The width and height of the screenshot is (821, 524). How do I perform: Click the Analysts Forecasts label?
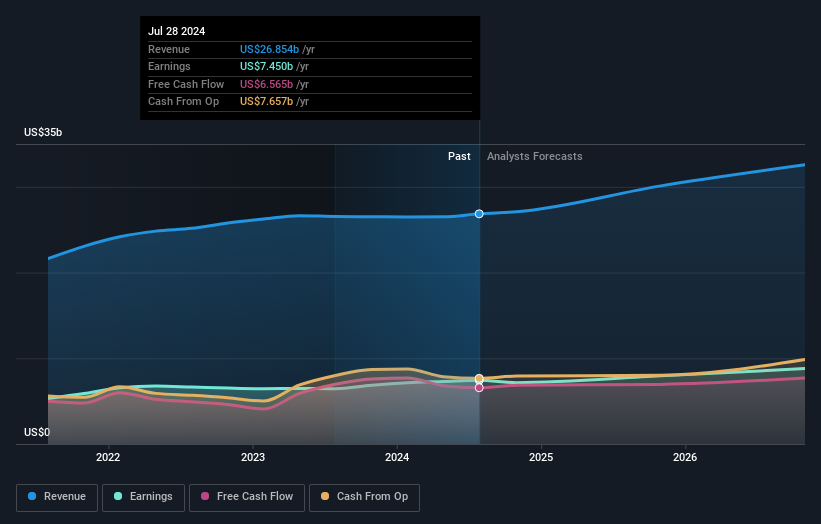(x=535, y=156)
